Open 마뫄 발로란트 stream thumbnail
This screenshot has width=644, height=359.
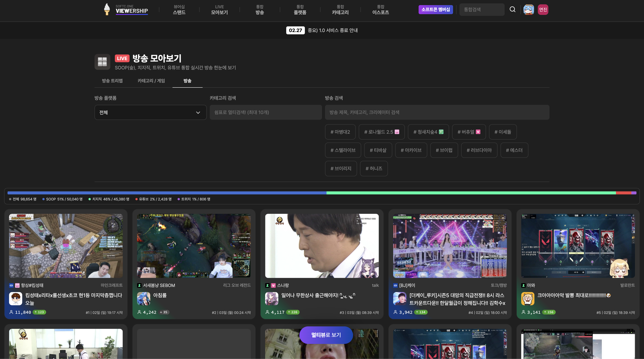(x=578, y=246)
